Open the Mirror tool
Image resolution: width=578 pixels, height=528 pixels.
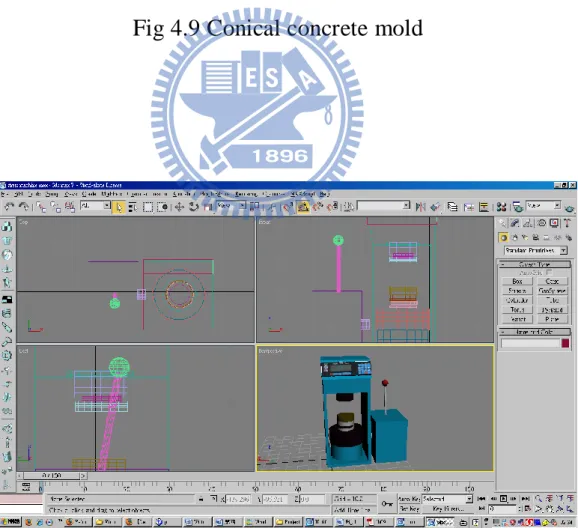pyautogui.click(x=420, y=207)
